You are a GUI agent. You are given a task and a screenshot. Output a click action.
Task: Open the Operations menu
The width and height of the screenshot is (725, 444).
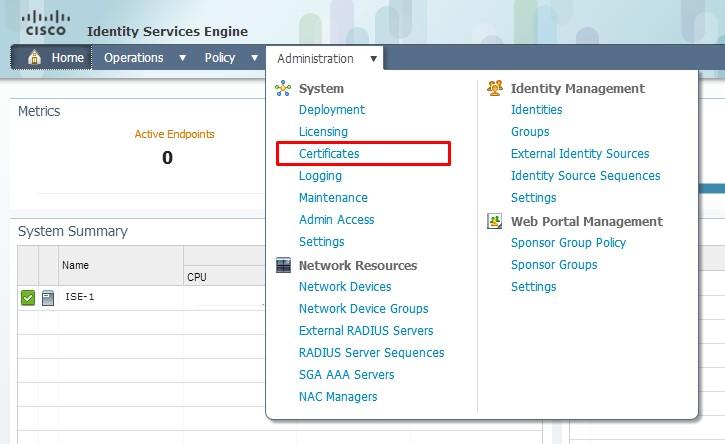(x=134, y=58)
